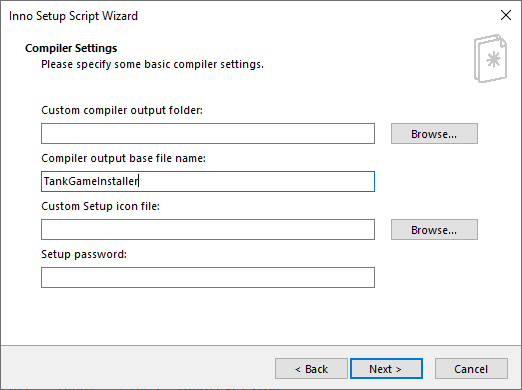Go to previous page with Back
The height and width of the screenshot is (390, 522).
[x=311, y=369]
